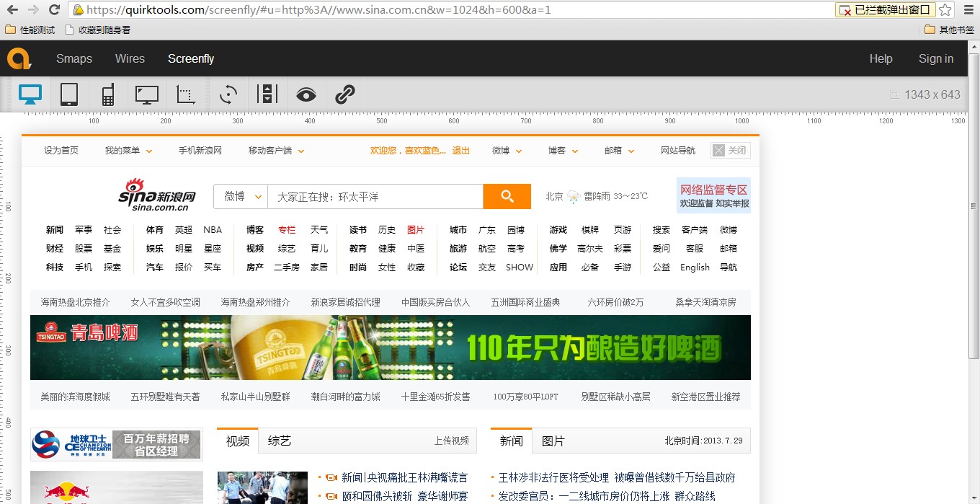Click 设为首页 link
The height and width of the screenshot is (504, 980).
click(61, 151)
